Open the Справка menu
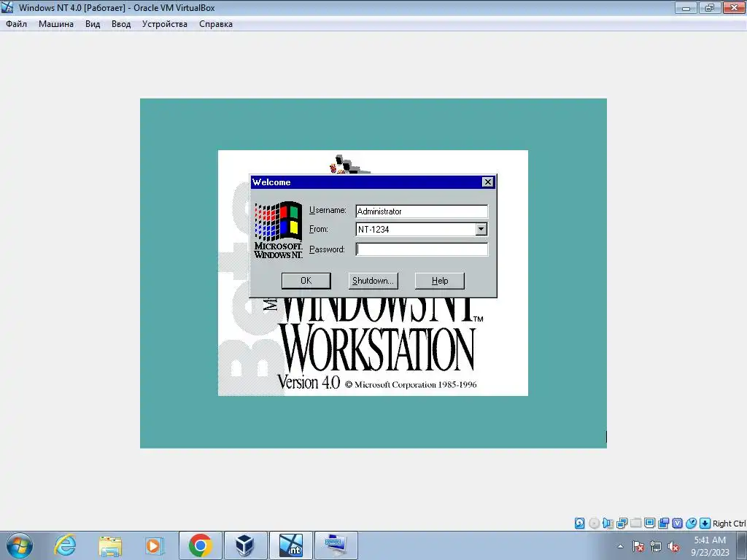Image resolution: width=747 pixels, height=560 pixels. click(216, 24)
